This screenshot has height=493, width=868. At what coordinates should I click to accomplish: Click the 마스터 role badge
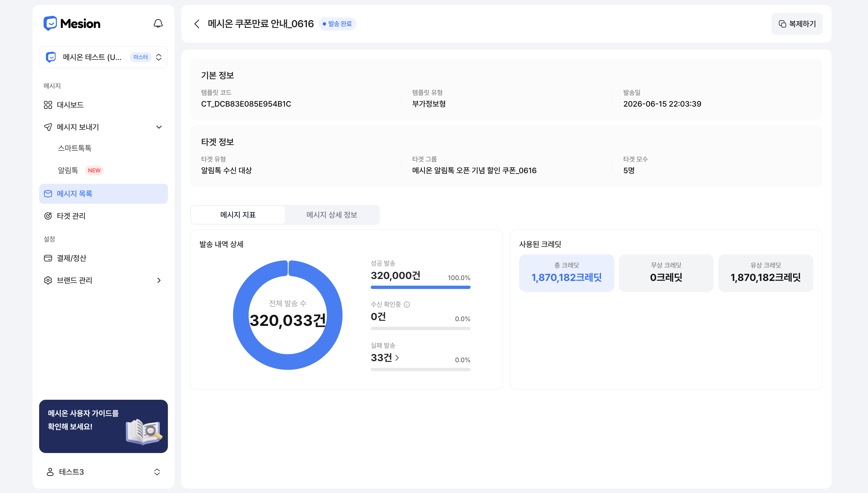click(x=140, y=57)
